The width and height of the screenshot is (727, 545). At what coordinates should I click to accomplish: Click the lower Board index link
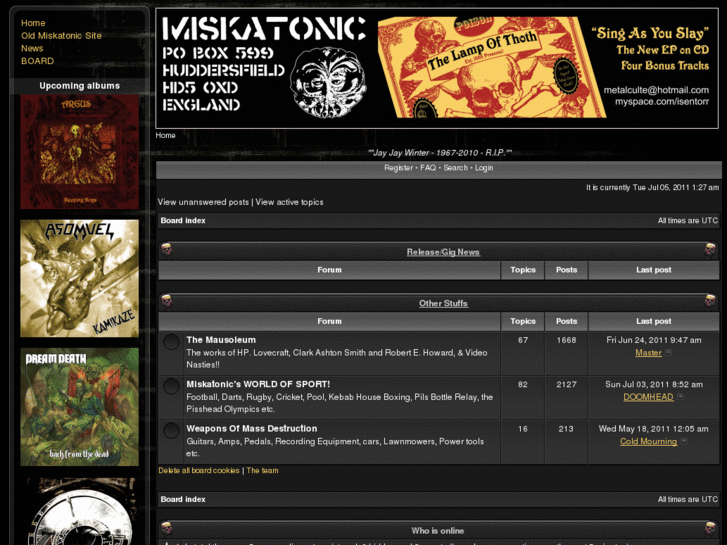[183, 500]
